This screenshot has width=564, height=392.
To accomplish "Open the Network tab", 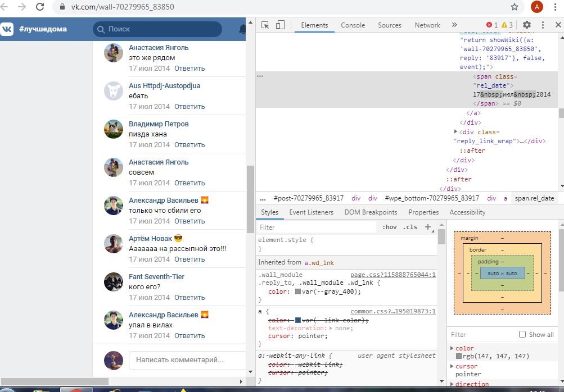I will 427,25.
